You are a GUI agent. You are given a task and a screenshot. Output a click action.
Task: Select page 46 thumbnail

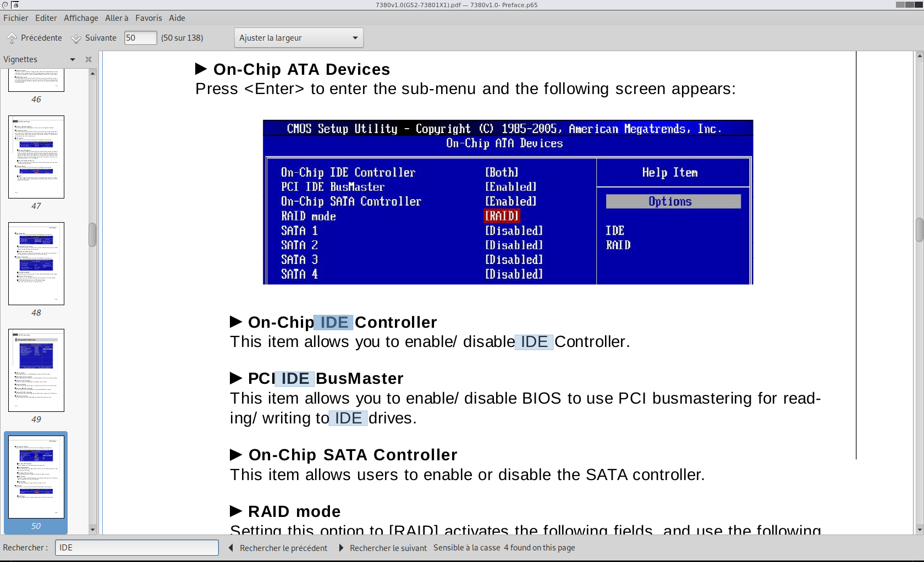click(x=36, y=80)
